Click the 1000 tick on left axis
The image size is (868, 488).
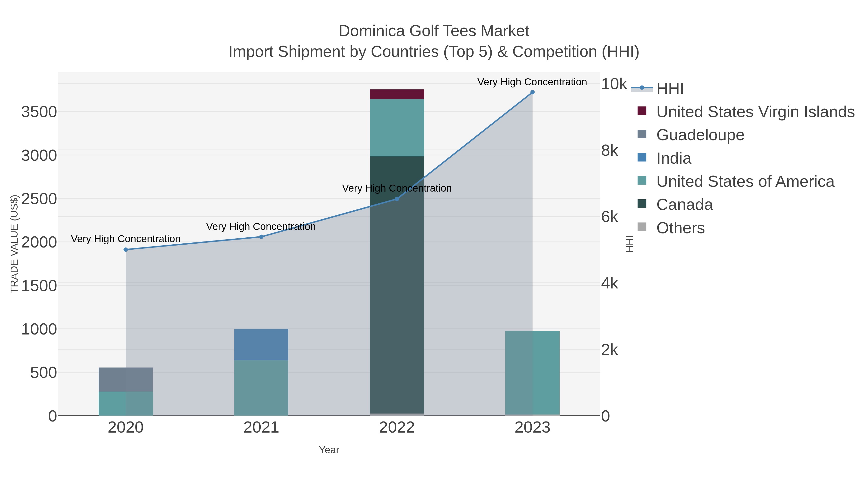point(39,329)
